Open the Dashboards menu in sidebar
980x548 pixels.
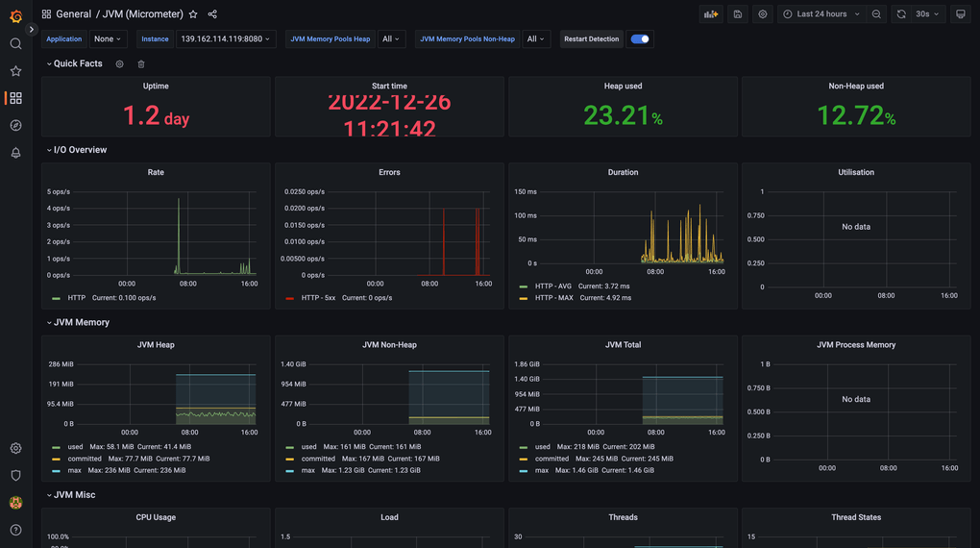click(15, 98)
